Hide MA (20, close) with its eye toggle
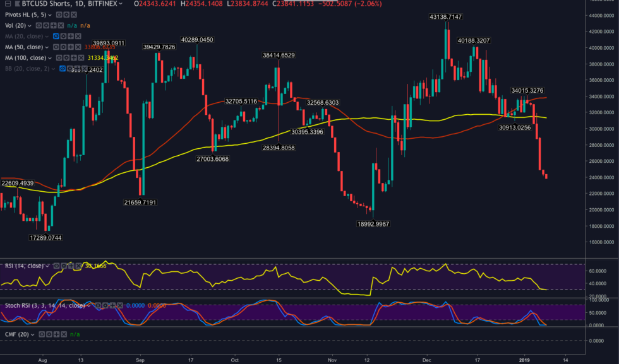 56,37
